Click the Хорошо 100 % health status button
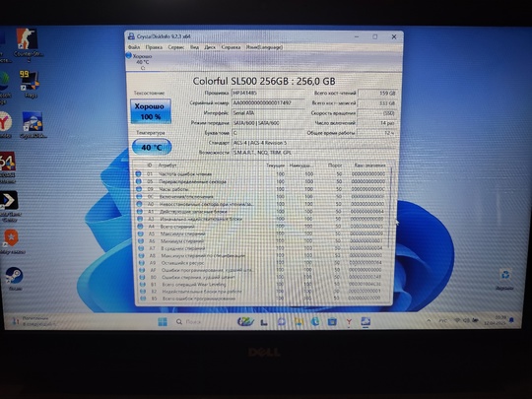The width and height of the screenshot is (532, 399). (151, 111)
